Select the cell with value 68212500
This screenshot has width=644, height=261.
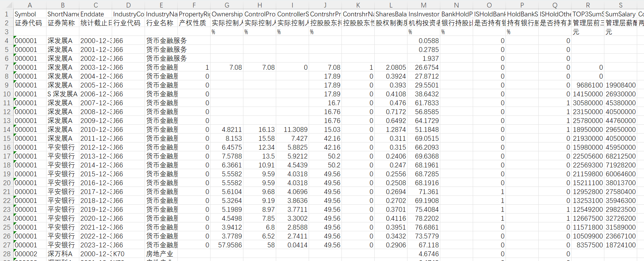coord(620,156)
